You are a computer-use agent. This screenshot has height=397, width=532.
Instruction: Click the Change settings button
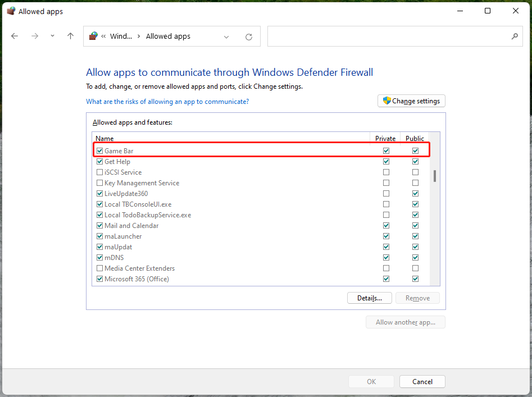pyautogui.click(x=411, y=101)
